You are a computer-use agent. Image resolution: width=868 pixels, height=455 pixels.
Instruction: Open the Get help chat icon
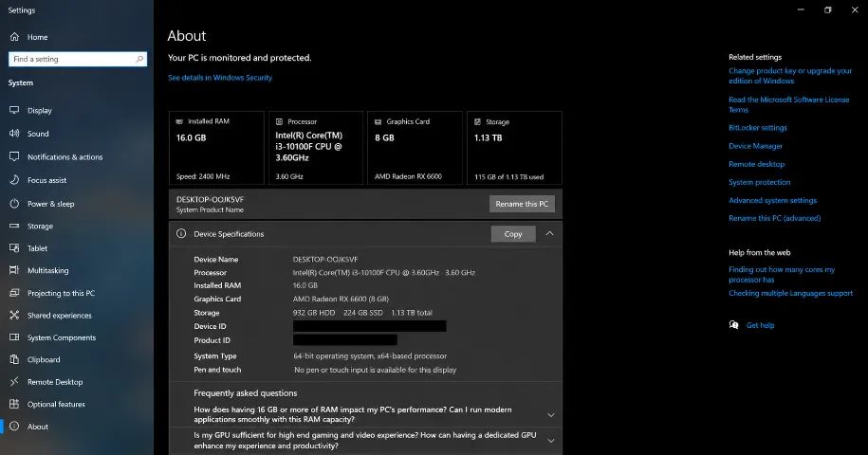734,325
